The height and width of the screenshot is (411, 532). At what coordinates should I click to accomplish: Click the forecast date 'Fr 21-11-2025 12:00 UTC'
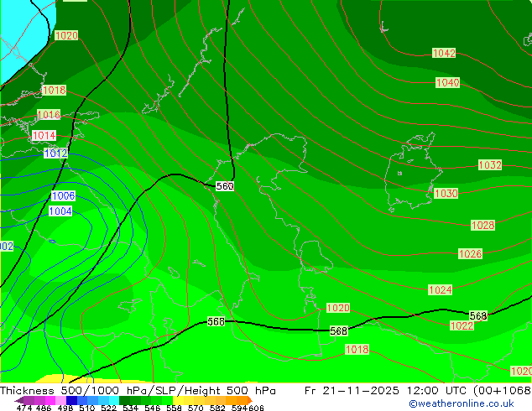[x=387, y=391]
